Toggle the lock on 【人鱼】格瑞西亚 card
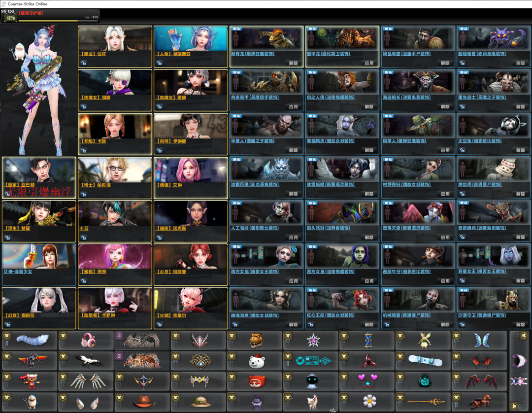Image resolution: width=532 pixels, height=413 pixels. [x=159, y=63]
